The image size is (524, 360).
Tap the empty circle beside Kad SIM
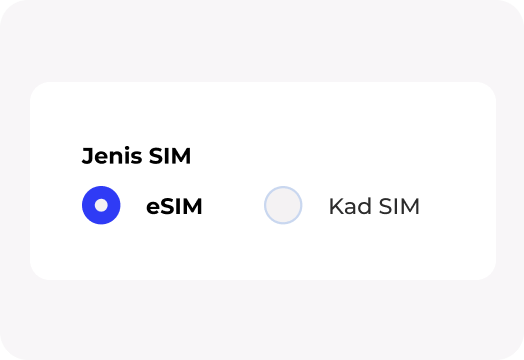pos(283,205)
